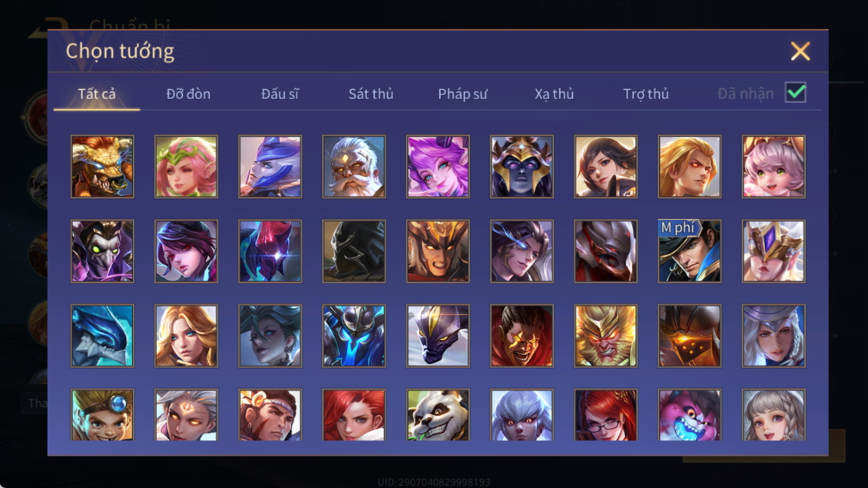Close the Chọn tướng dialog
The width and height of the screenshot is (868, 488).
(800, 51)
